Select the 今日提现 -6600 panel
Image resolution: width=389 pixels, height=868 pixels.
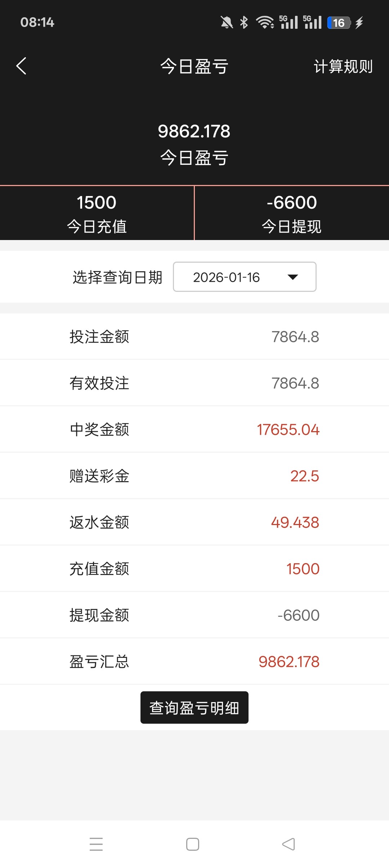click(292, 213)
